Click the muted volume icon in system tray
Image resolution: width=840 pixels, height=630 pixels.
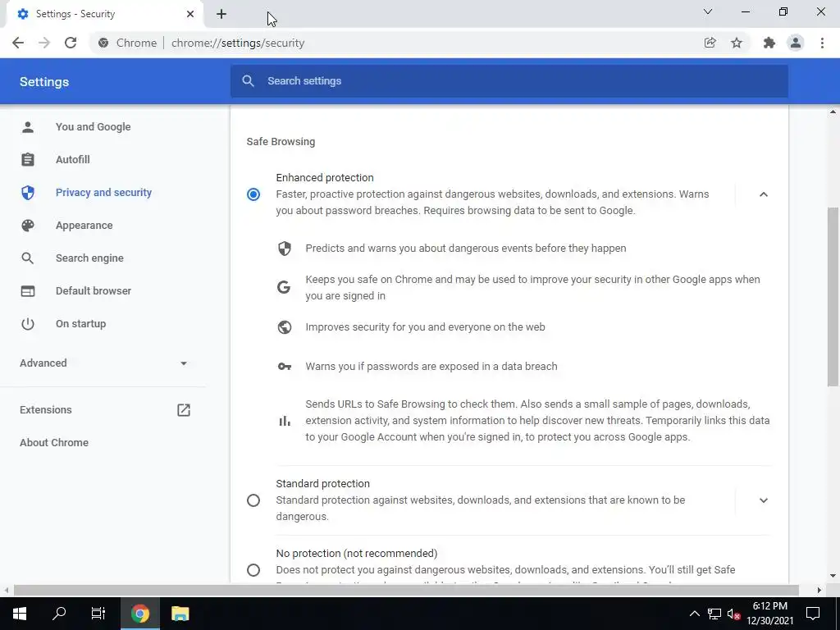point(734,614)
